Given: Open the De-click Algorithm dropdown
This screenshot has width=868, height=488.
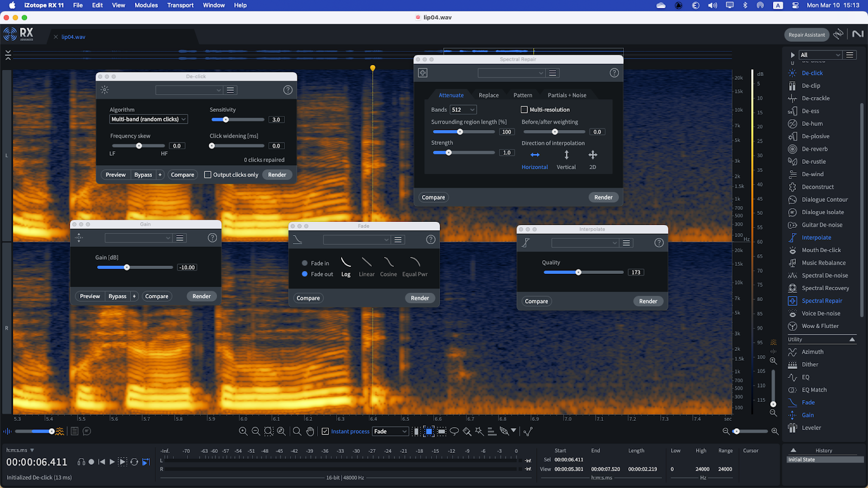Looking at the screenshot, I should tap(149, 119).
